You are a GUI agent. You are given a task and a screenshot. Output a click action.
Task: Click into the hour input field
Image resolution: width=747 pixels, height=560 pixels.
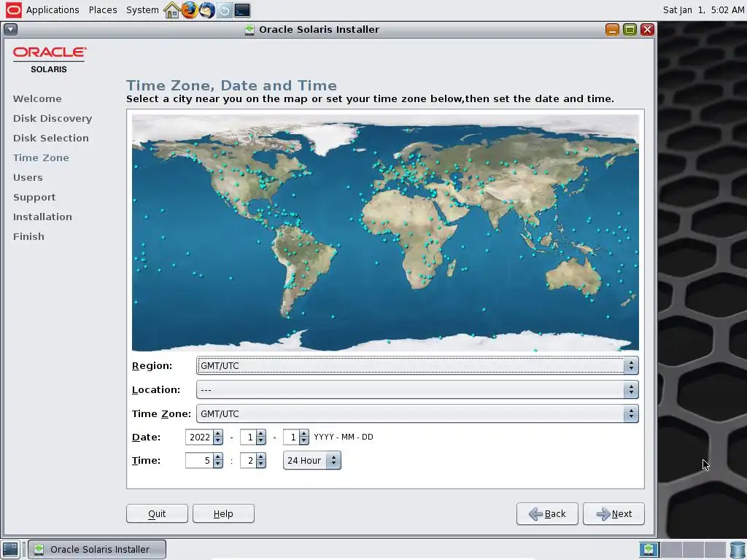[x=199, y=461]
